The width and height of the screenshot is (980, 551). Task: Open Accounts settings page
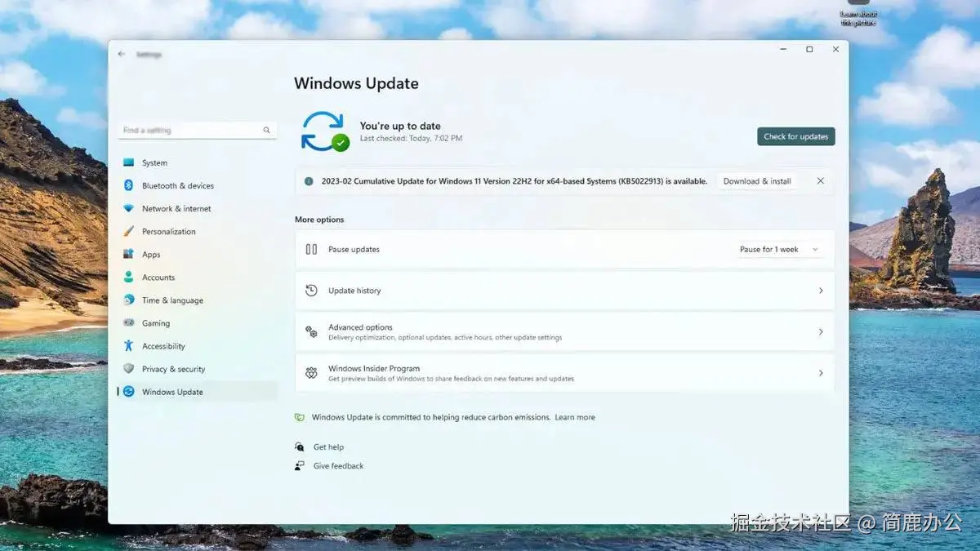point(158,277)
